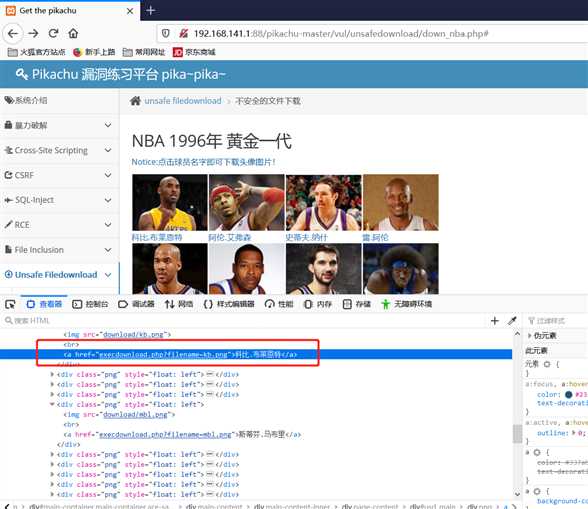Close the 'Get the pikachu' tab
The width and height of the screenshot is (588, 509).
(x=130, y=11)
